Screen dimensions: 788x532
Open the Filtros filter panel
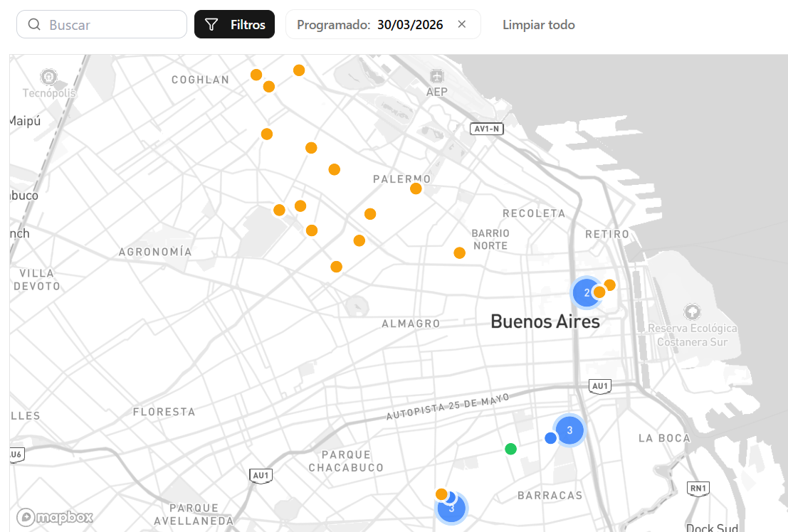tap(234, 25)
